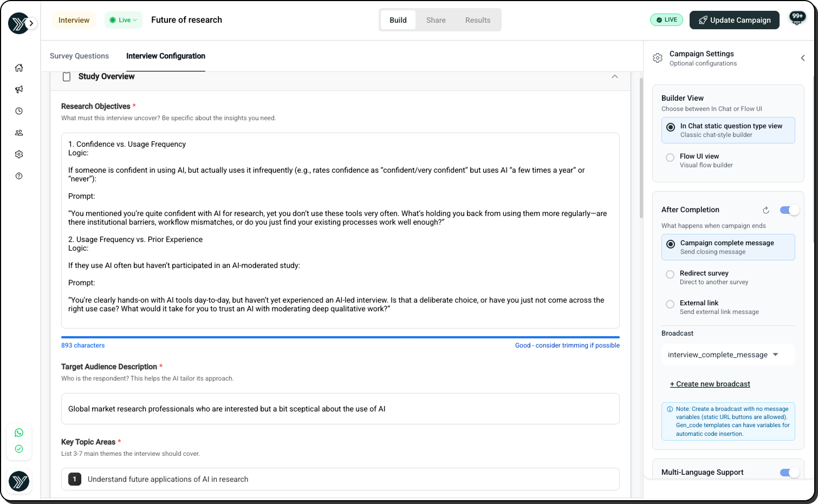Collapse the Study Overview section

click(x=614, y=76)
